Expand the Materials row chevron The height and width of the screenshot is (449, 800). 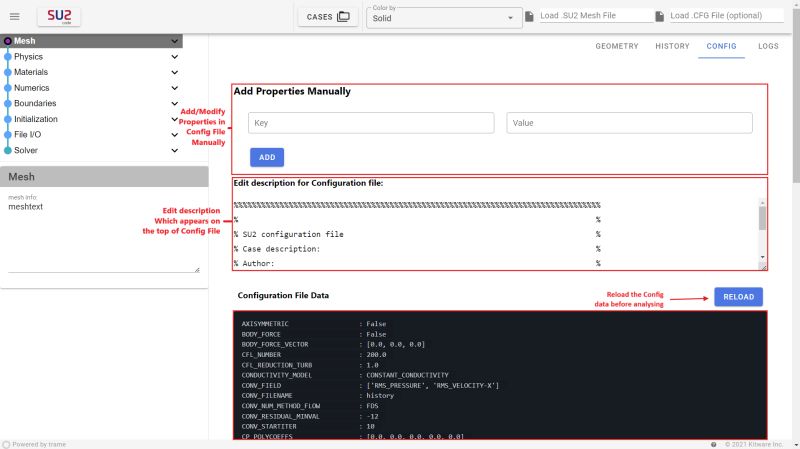[174, 72]
